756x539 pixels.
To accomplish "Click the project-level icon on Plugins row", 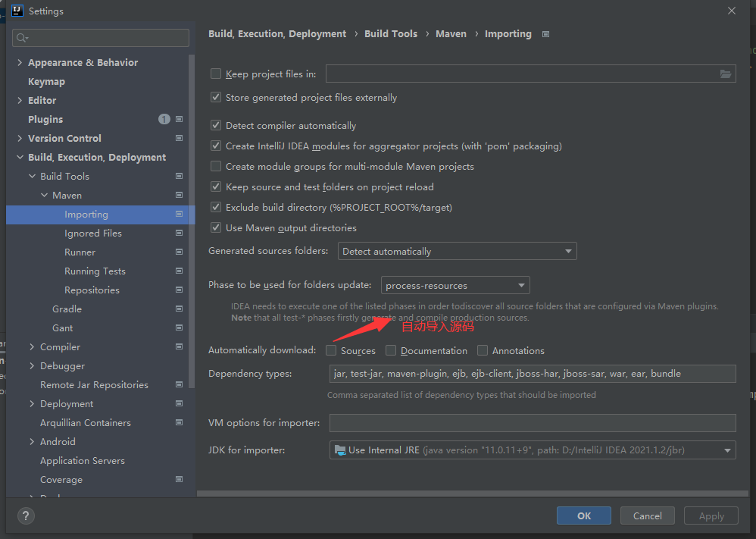I will 179,119.
